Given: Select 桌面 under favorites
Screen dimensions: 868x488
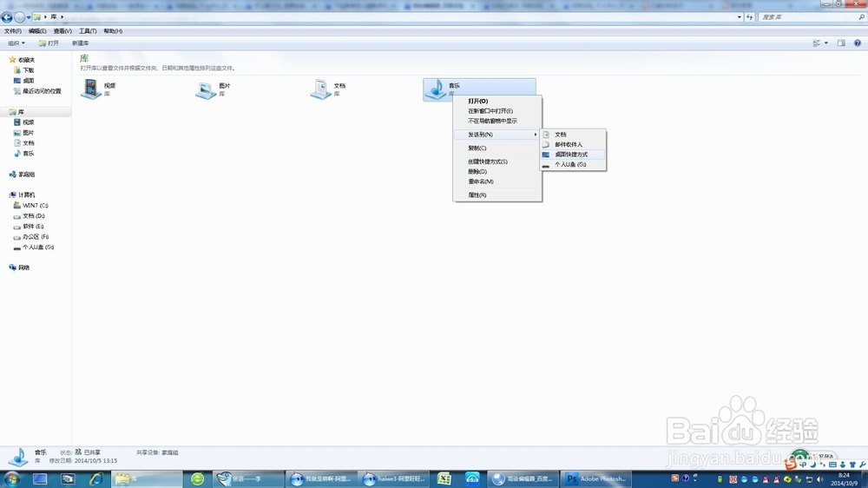Looking at the screenshot, I should coord(29,80).
